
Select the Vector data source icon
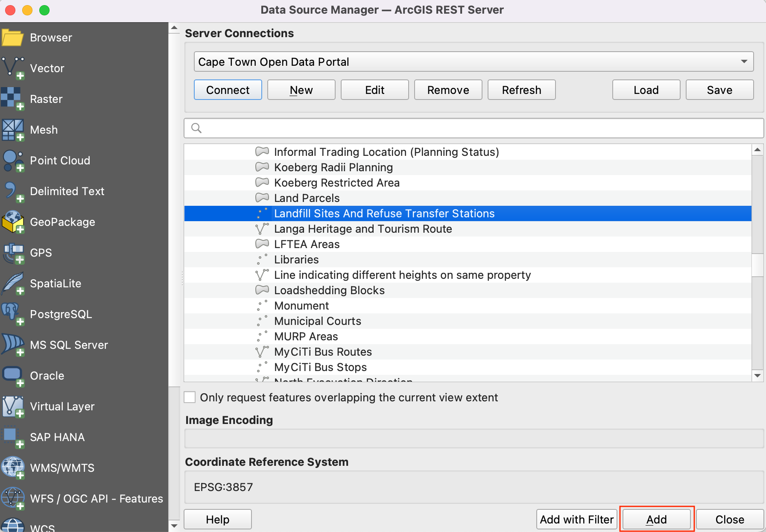[13, 68]
